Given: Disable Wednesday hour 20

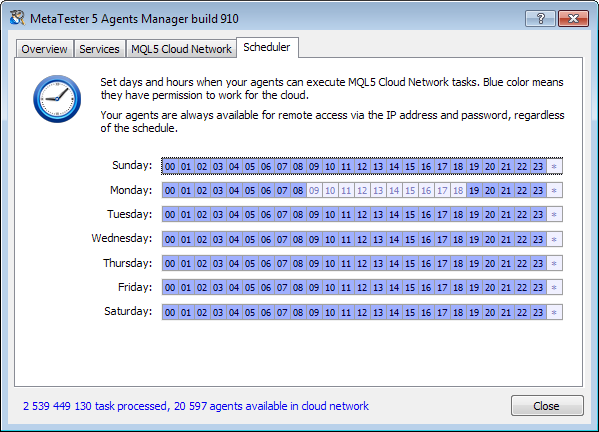Looking at the screenshot, I should pyautogui.click(x=490, y=239).
